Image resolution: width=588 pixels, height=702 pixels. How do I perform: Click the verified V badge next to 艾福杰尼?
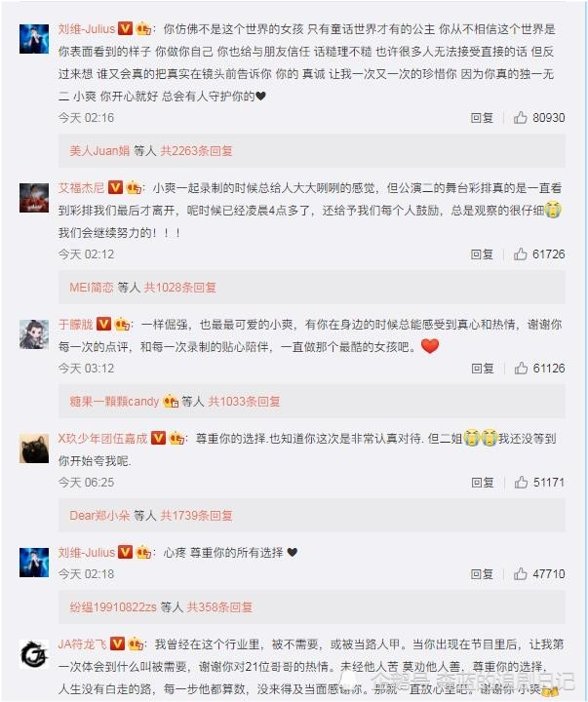coord(115,187)
